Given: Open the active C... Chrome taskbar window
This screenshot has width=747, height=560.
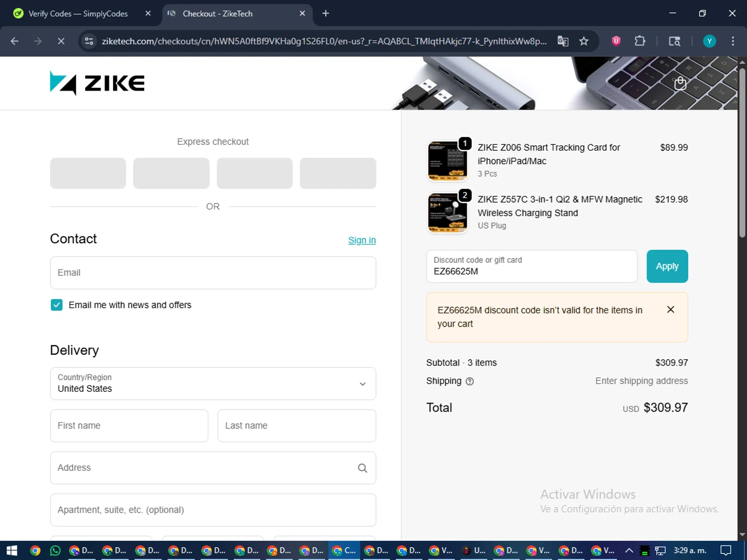Looking at the screenshot, I should point(344,551).
